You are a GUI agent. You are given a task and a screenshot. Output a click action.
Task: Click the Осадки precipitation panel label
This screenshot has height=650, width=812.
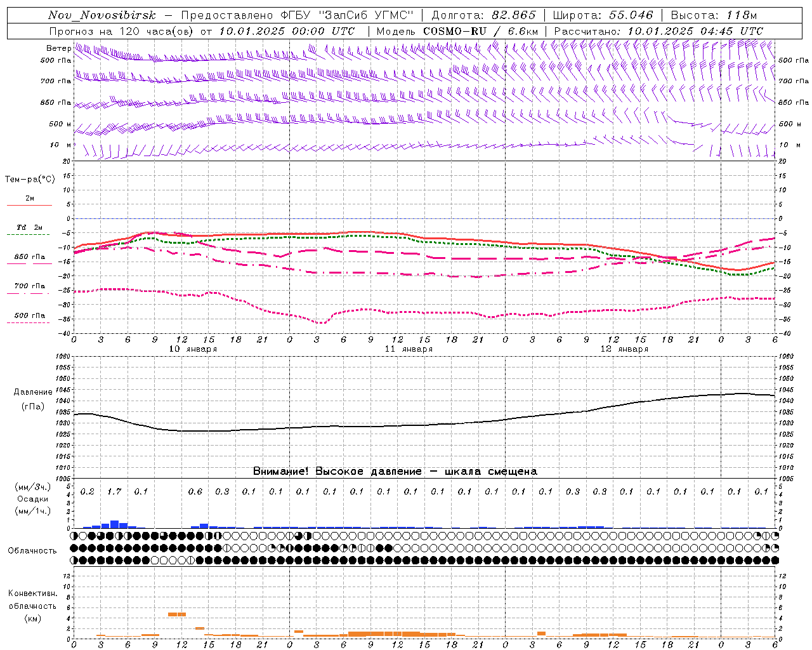click(x=33, y=499)
